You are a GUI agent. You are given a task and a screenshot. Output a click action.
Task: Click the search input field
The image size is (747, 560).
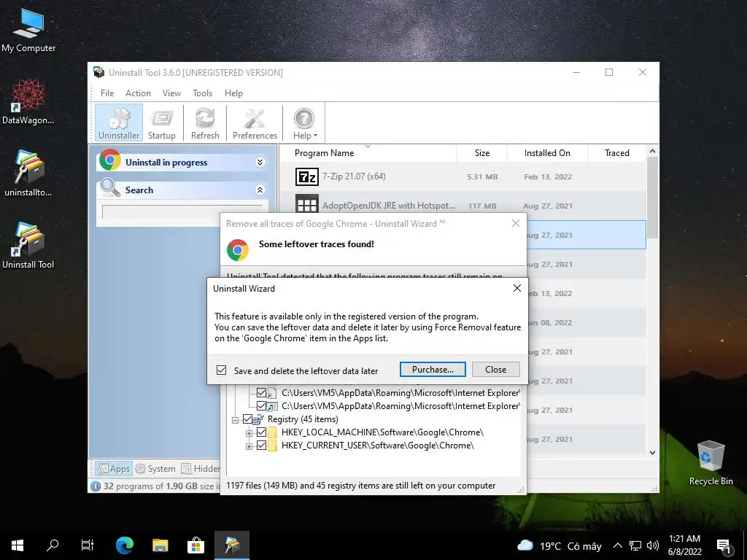[x=182, y=212]
